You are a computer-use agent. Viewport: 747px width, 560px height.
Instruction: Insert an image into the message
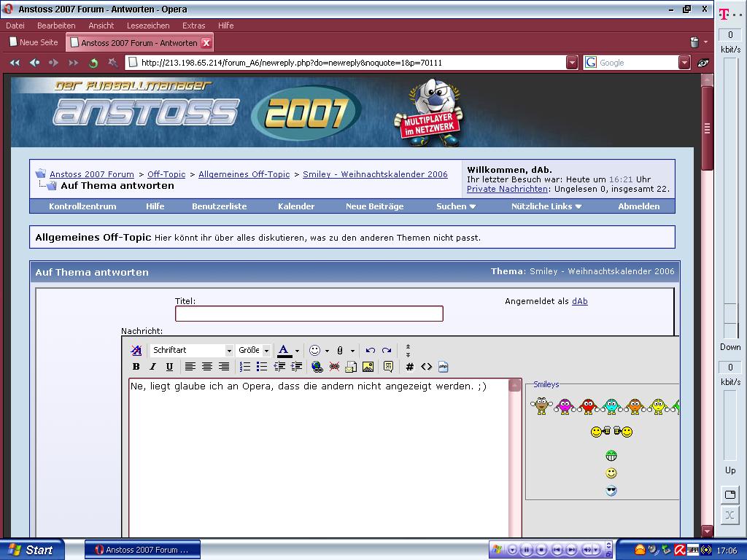pyautogui.click(x=368, y=367)
